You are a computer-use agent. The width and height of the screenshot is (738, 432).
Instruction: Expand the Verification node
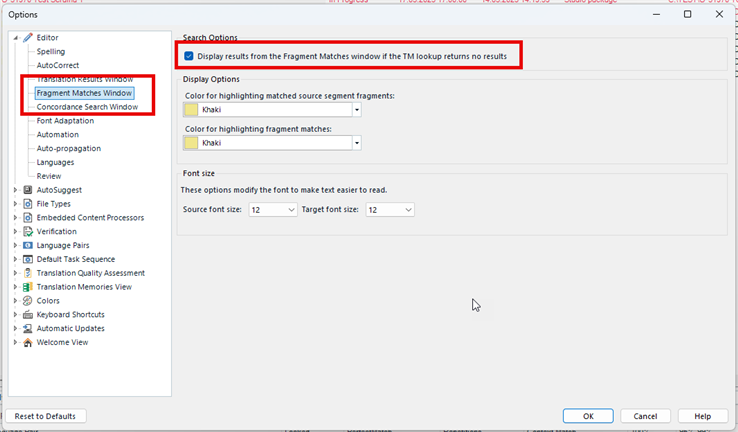[16, 232]
